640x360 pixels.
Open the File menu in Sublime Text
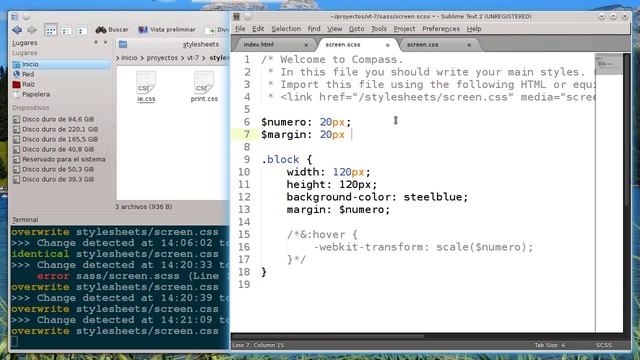click(x=240, y=29)
